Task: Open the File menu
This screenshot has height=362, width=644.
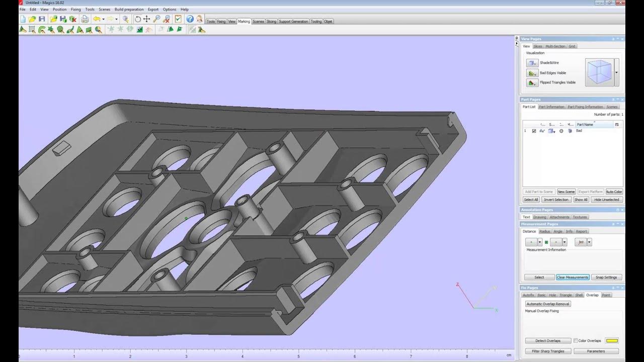Action: click(x=23, y=10)
